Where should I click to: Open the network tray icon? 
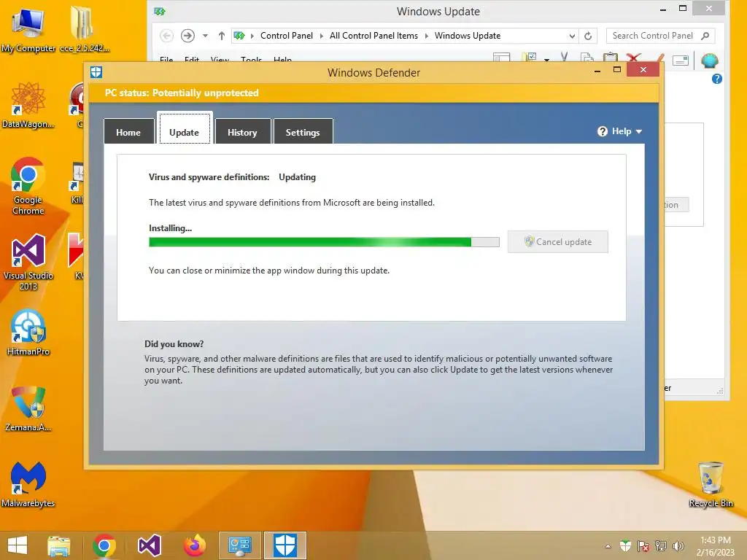coord(661,546)
